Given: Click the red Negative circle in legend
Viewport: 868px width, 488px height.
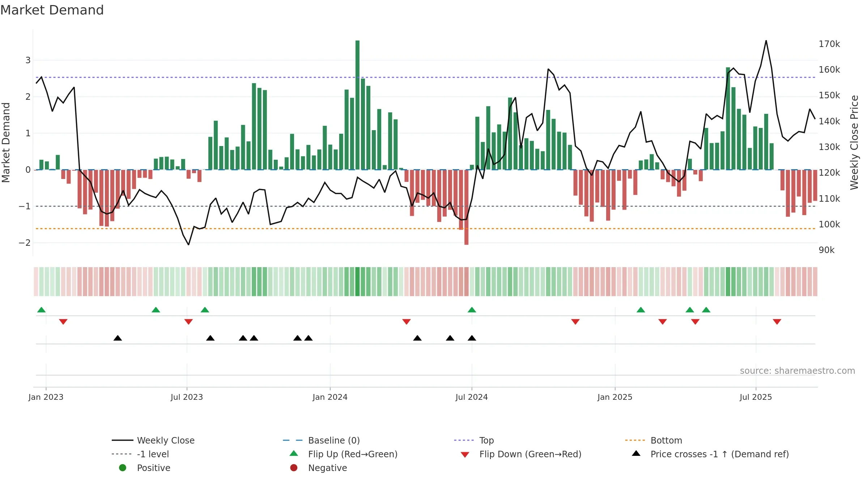Looking at the screenshot, I should click(294, 468).
